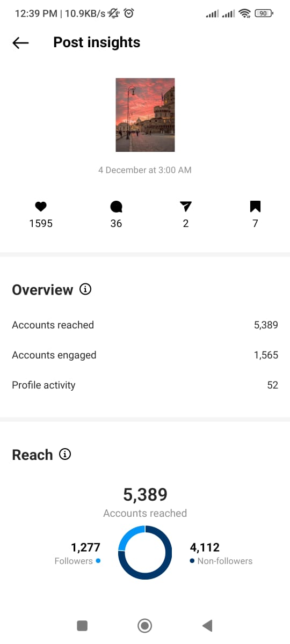Image resolution: width=290 pixels, height=644 pixels.
Task: Tap the 36 comments count
Action: click(116, 224)
